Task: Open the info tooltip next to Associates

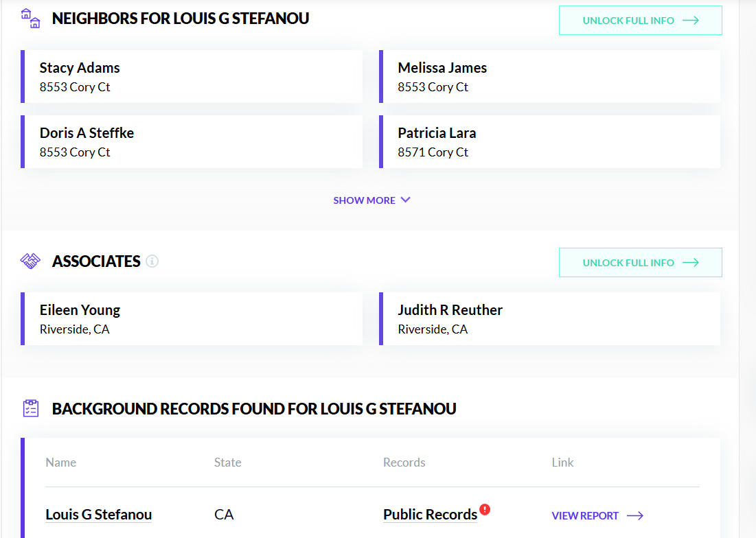Action: coord(152,261)
